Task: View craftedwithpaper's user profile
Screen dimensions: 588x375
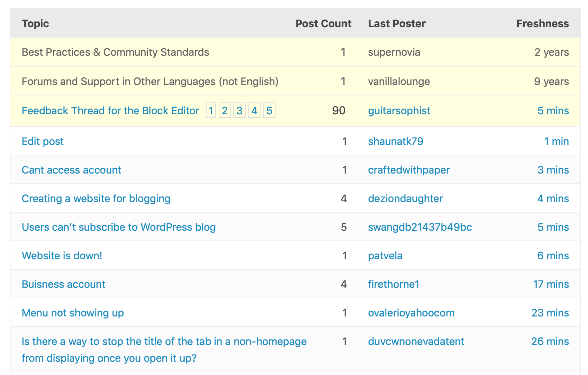Action: click(x=409, y=170)
